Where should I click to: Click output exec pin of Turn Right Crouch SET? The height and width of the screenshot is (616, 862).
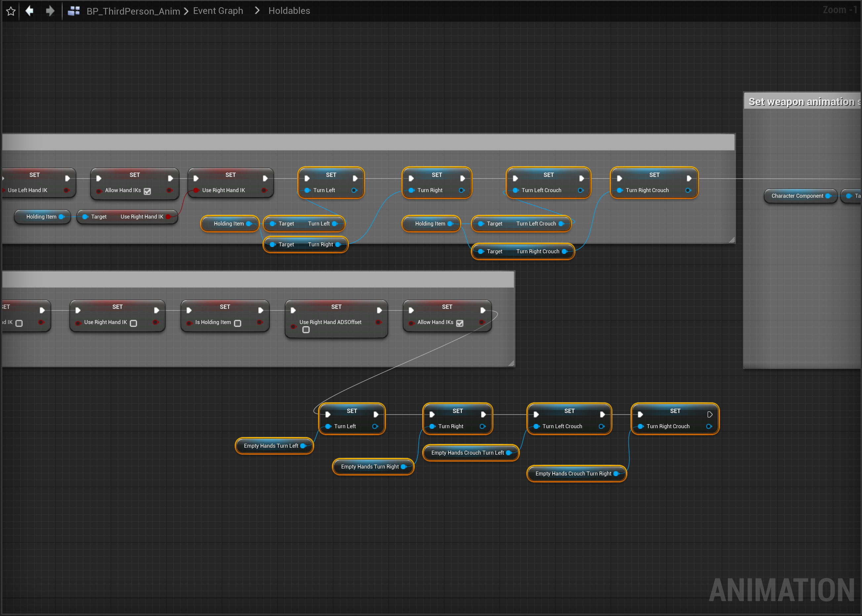point(710,415)
